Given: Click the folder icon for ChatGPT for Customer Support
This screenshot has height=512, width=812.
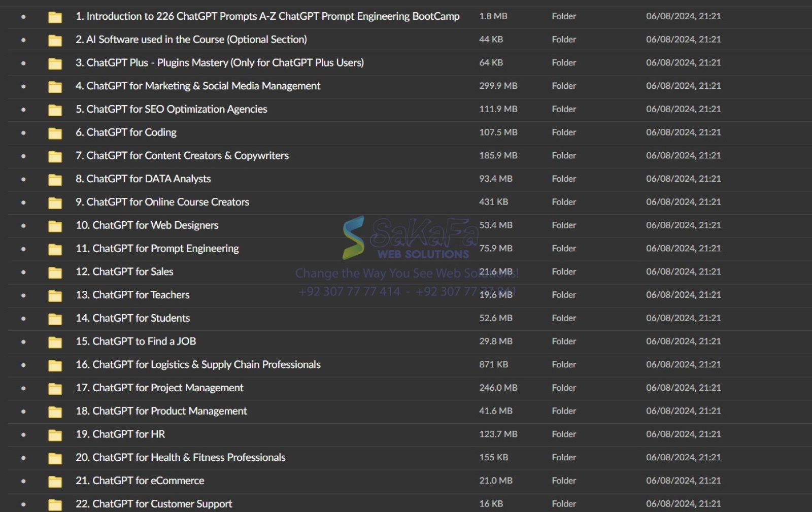Looking at the screenshot, I should 54,504.
